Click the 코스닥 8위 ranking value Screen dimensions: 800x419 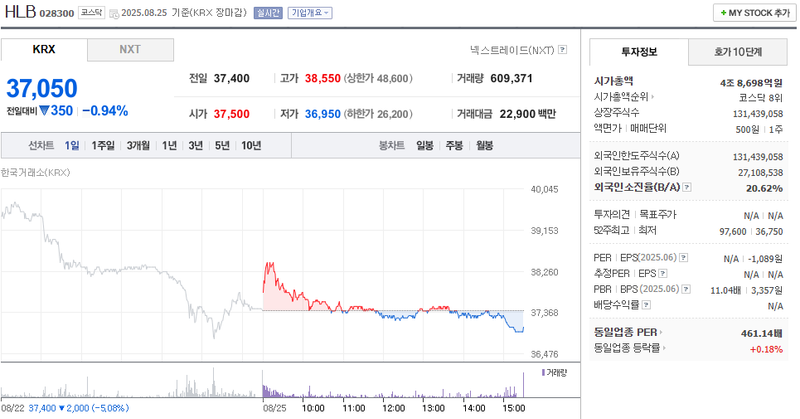[x=760, y=98]
